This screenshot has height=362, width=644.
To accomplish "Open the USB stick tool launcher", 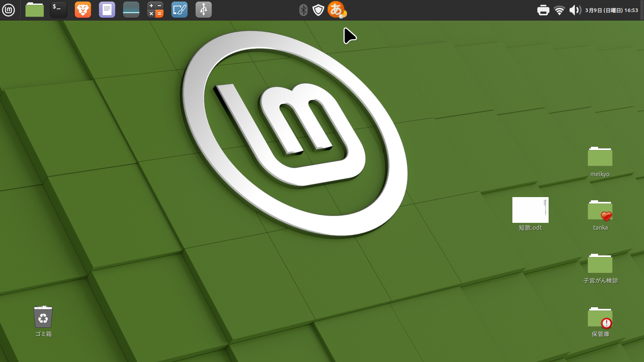I will 204,10.
